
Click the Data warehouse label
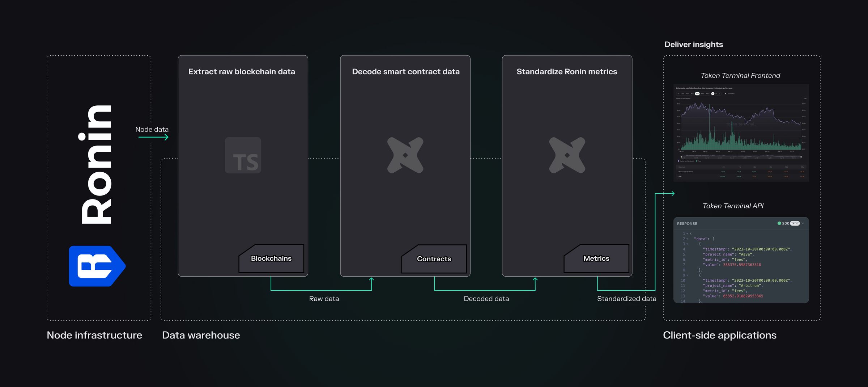pyautogui.click(x=201, y=335)
